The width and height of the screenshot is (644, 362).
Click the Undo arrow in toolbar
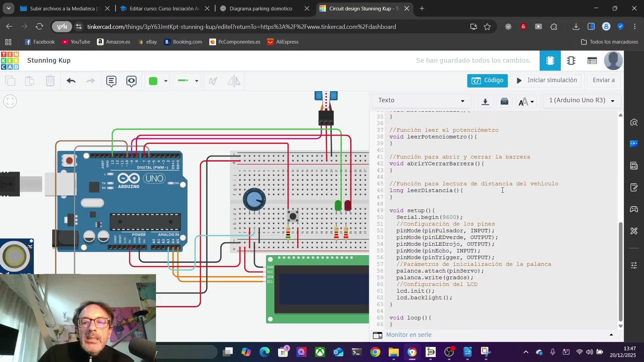pyautogui.click(x=71, y=81)
